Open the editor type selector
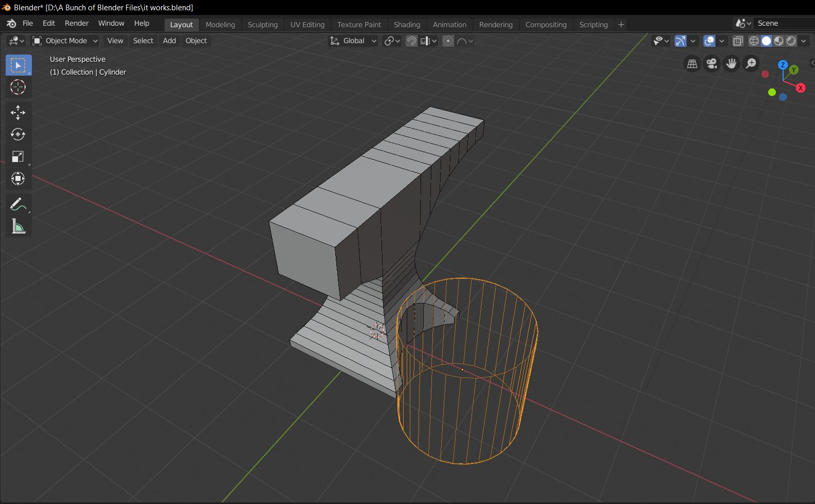Viewport: 815px width, 504px height. [x=16, y=41]
